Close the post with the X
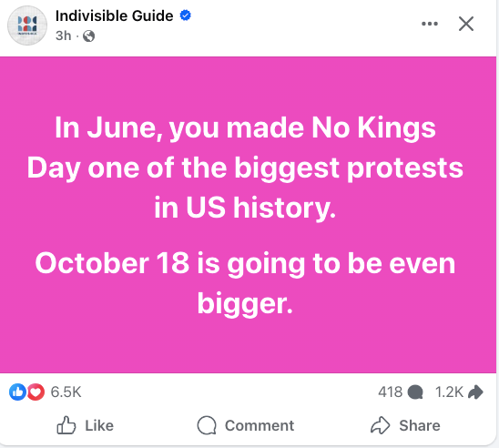This screenshot has height=448, width=499. click(x=466, y=24)
